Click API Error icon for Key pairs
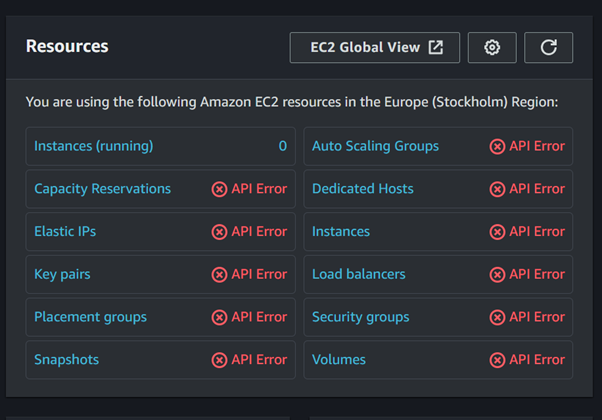Screen dimensions: 602x420 point(219,274)
